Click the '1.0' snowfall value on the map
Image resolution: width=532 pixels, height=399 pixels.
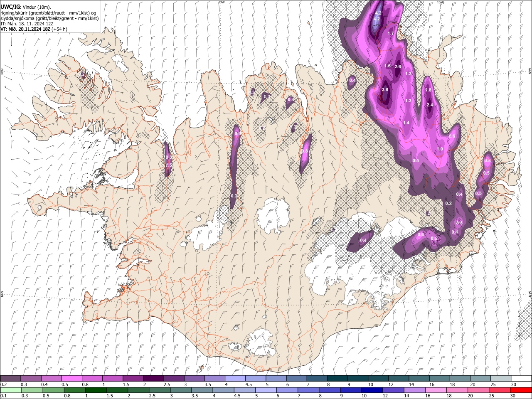click(x=440, y=149)
